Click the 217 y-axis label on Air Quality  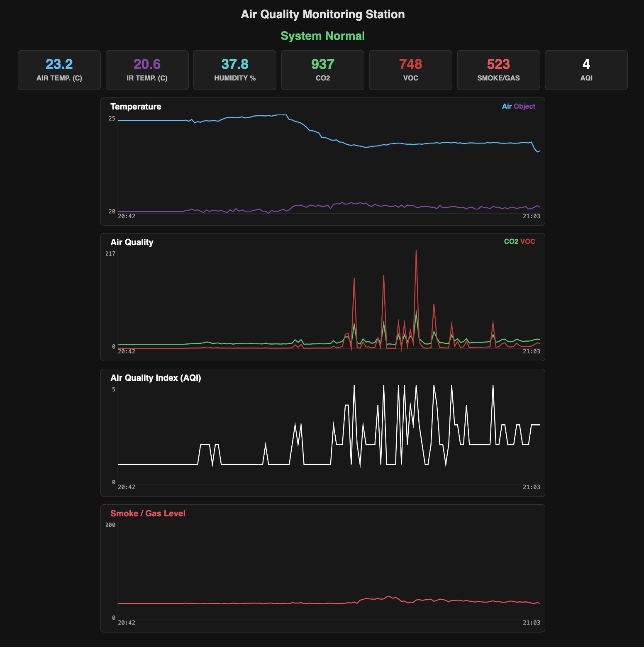pyautogui.click(x=110, y=254)
